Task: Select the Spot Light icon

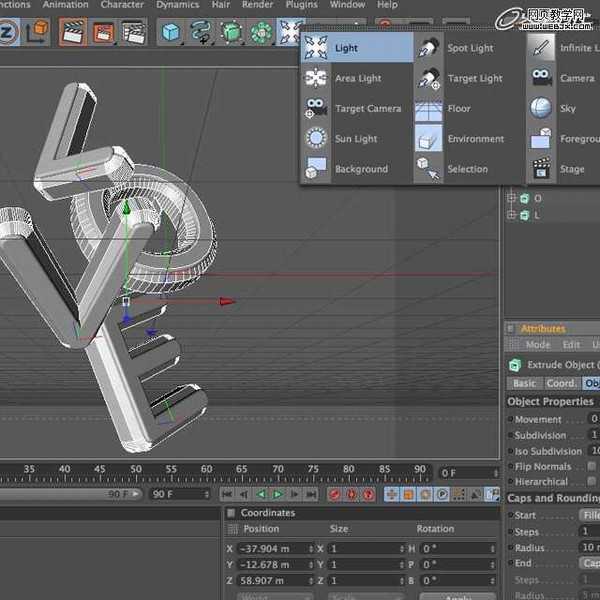Action: click(x=430, y=48)
